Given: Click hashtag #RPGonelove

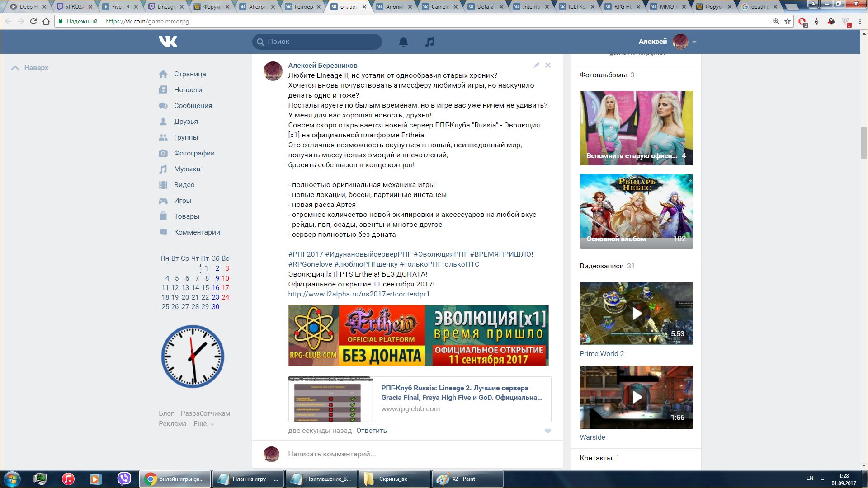Looking at the screenshot, I should click(x=310, y=264).
